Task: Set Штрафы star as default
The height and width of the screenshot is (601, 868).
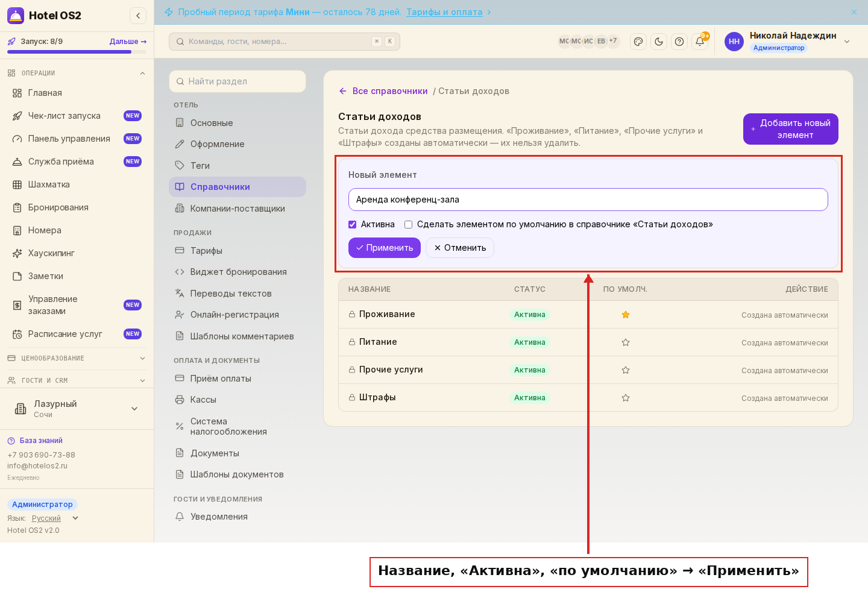Action: point(626,398)
